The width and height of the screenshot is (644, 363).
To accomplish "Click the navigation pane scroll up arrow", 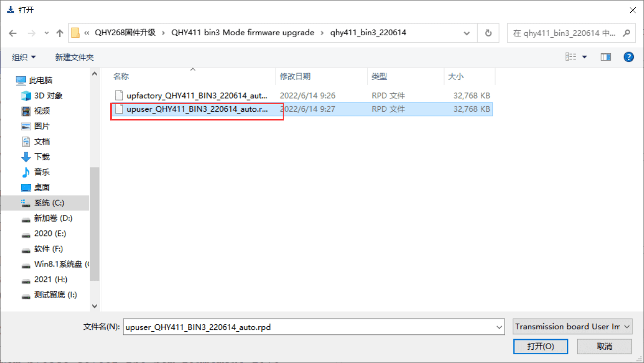I will coord(94,74).
